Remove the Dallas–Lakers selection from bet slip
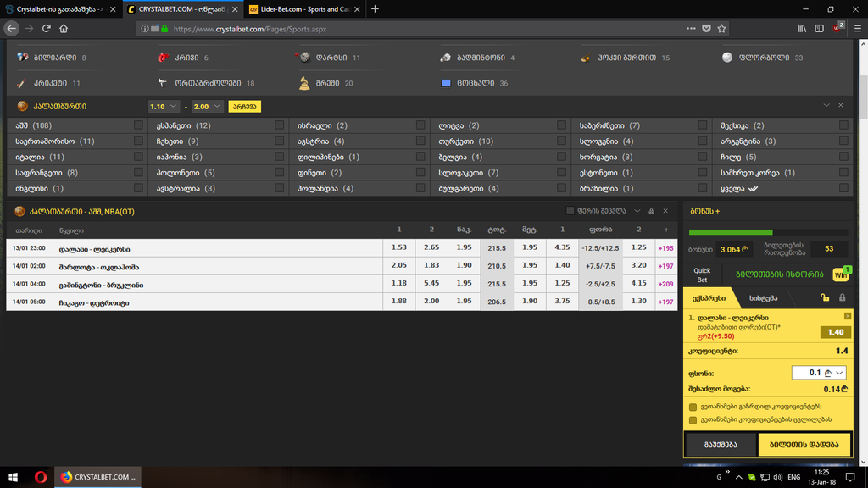 pos(848,316)
